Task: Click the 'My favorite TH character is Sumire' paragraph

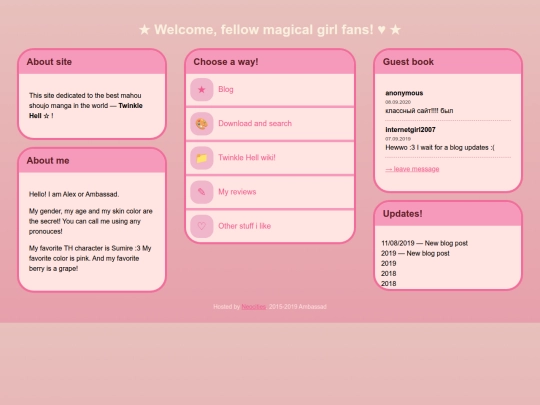Action: pyautogui.click(x=90, y=258)
